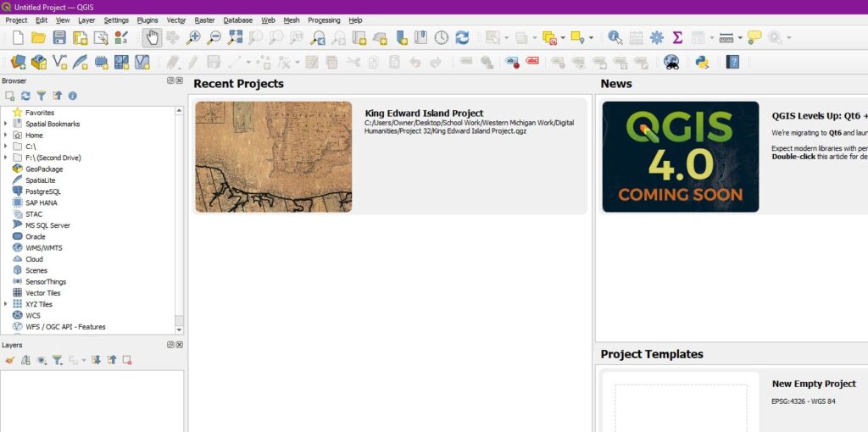Image resolution: width=868 pixels, height=432 pixels.
Task: Open the Style Manager icon
Action: 121,37
